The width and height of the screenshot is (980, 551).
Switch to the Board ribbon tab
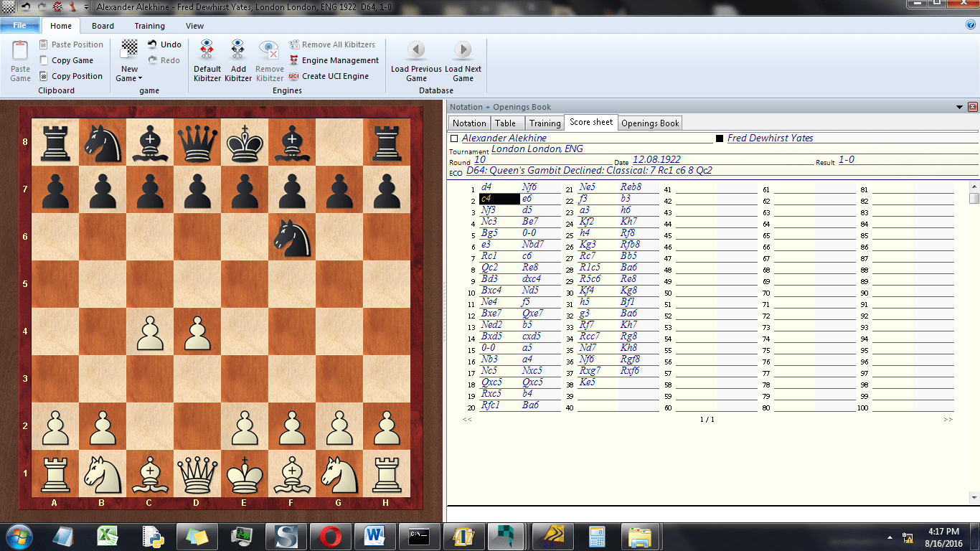pyautogui.click(x=103, y=25)
